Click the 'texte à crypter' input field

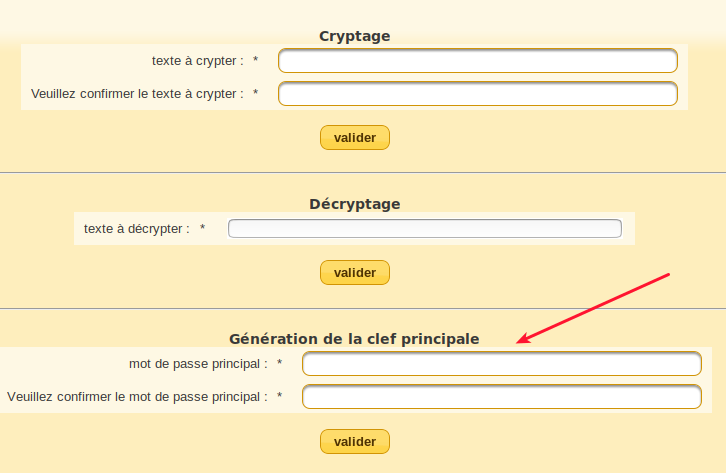[x=477, y=61]
